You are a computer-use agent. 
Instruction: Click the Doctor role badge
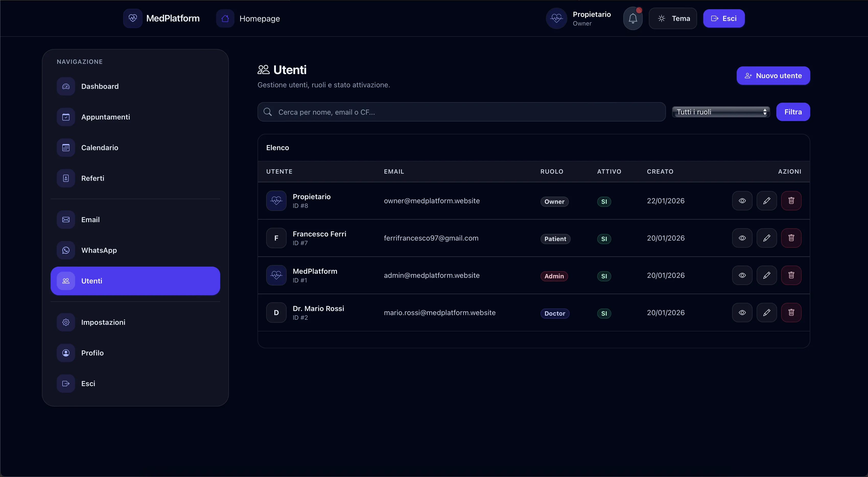coord(555,313)
